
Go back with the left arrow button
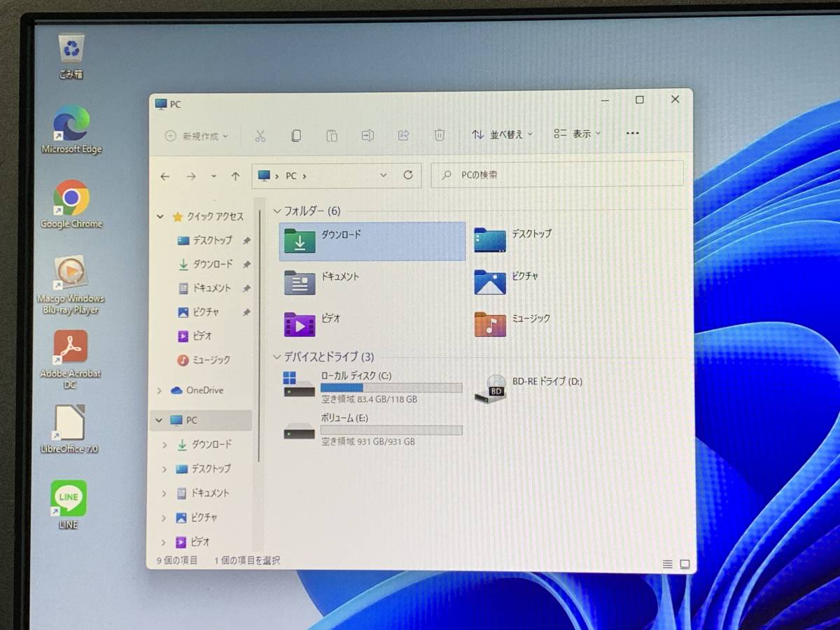[x=165, y=177]
